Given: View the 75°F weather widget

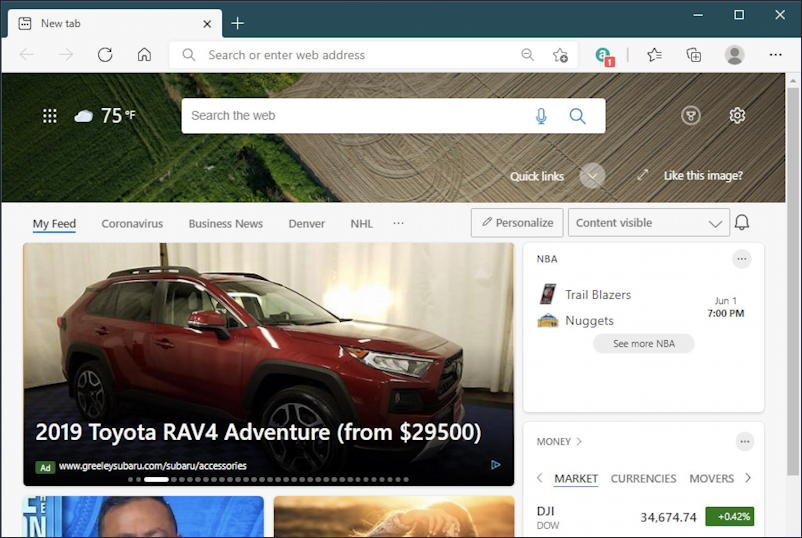Looking at the screenshot, I should point(105,116).
